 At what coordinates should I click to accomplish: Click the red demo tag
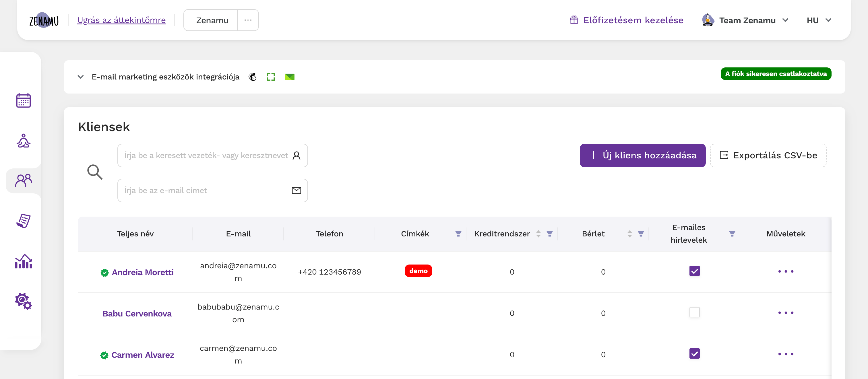pyautogui.click(x=418, y=271)
